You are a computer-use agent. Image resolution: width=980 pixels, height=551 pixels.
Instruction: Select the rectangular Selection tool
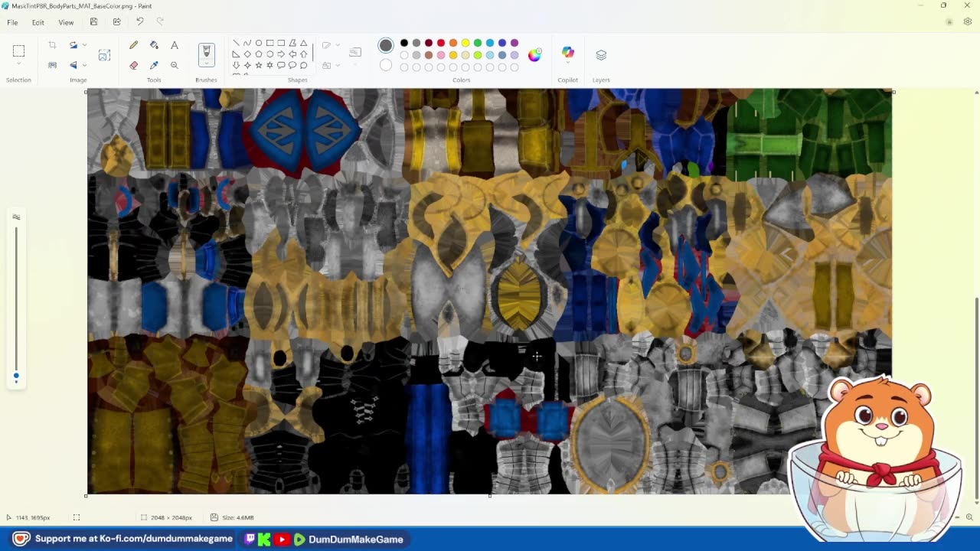coord(18,51)
